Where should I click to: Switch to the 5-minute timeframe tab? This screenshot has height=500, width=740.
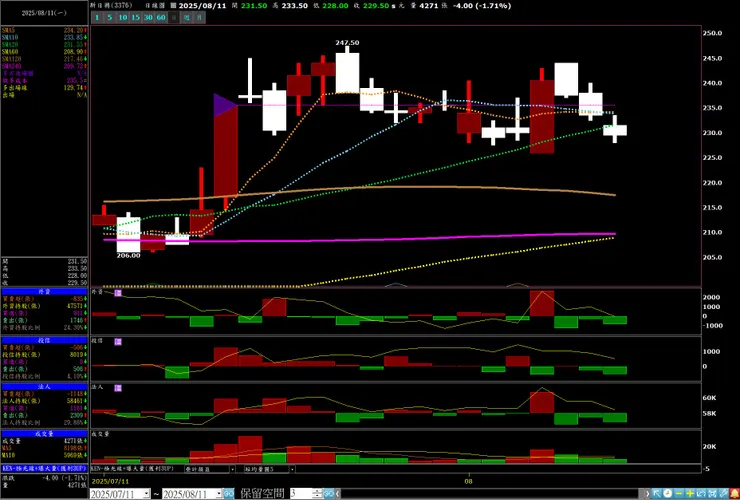pos(109,17)
